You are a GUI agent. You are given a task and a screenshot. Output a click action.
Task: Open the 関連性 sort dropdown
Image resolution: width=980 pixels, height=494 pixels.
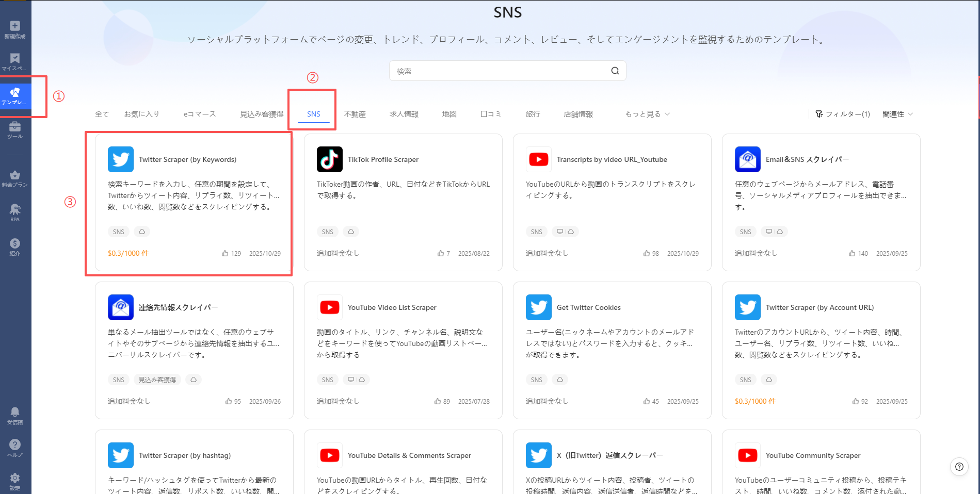tap(897, 114)
